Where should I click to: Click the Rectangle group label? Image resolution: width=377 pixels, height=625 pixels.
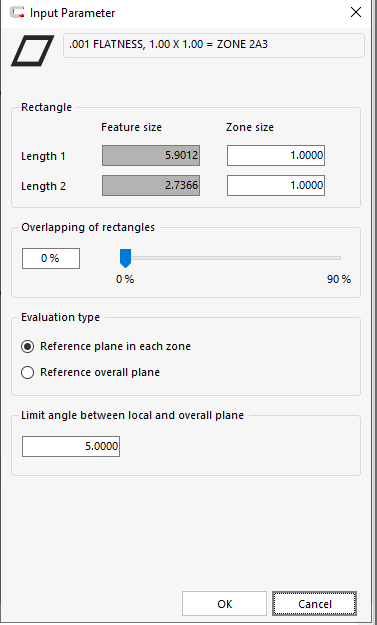pos(47,107)
